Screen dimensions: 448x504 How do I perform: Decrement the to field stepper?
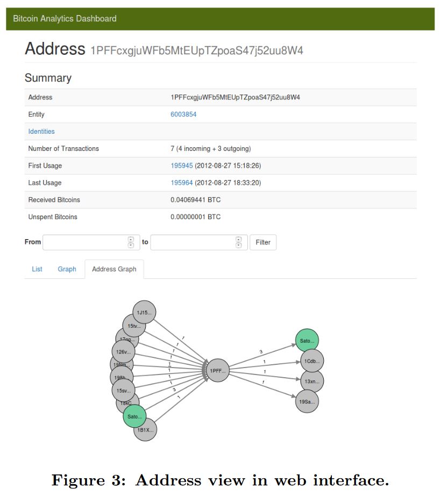pos(238,245)
